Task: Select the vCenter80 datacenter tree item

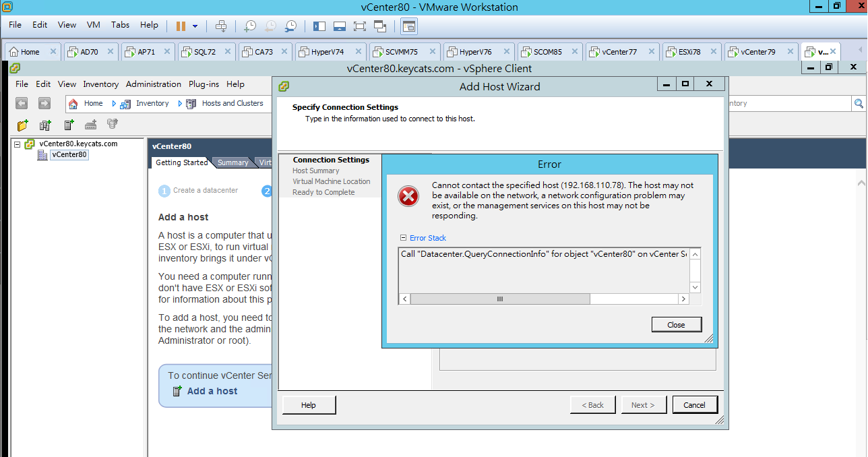Action: tap(69, 154)
